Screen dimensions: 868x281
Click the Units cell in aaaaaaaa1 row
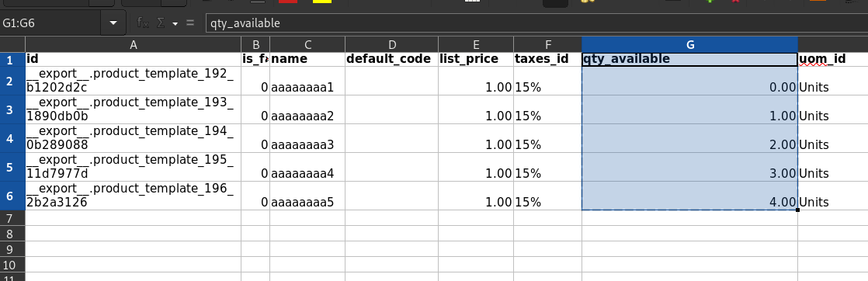coord(832,81)
